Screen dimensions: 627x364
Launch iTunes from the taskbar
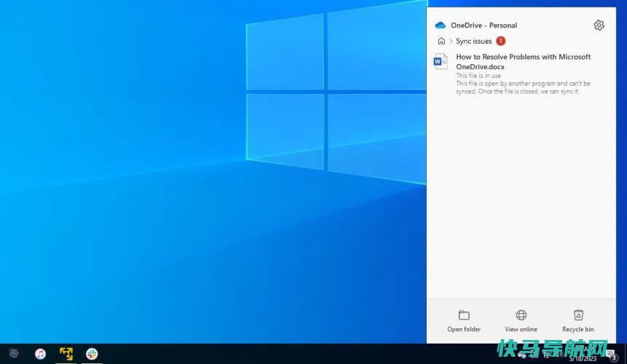[40, 354]
